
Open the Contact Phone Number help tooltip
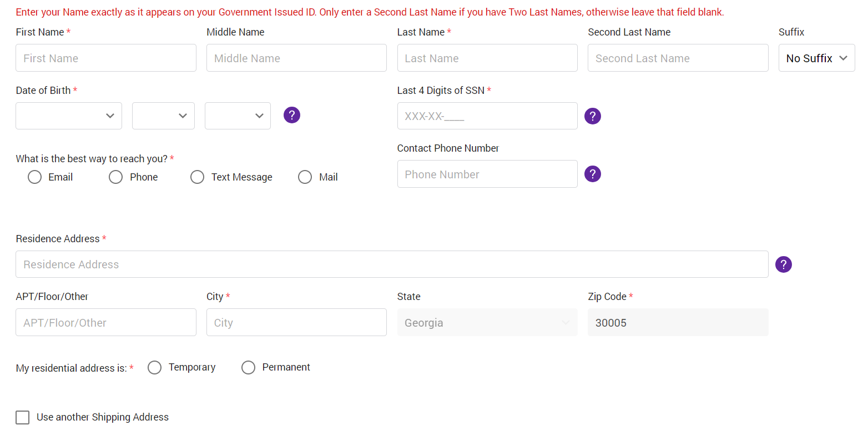point(592,174)
